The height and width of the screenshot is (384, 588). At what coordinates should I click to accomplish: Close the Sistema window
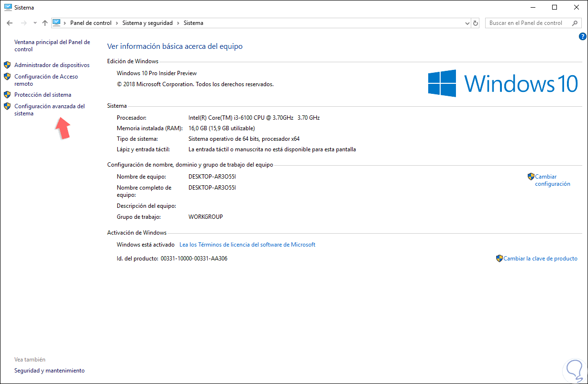point(577,7)
